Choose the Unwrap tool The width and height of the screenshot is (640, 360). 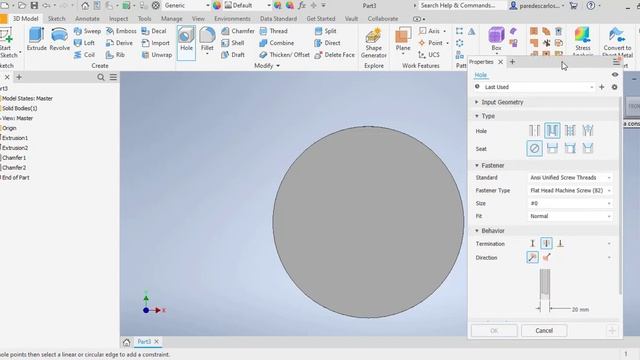pyautogui.click(x=157, y=55)
